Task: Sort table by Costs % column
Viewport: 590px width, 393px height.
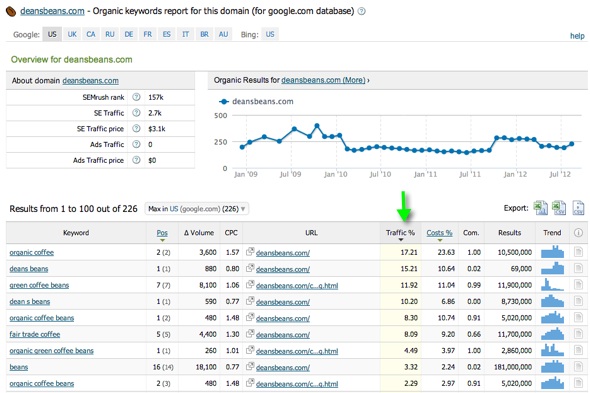Action: (x=439, y=233)
